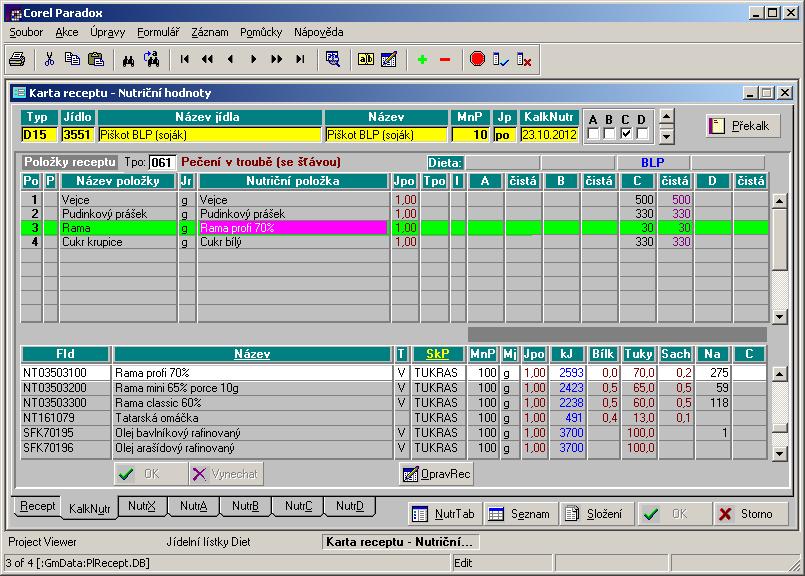
Task: Switch to the NutrD tab
Action: coord(350,506)
